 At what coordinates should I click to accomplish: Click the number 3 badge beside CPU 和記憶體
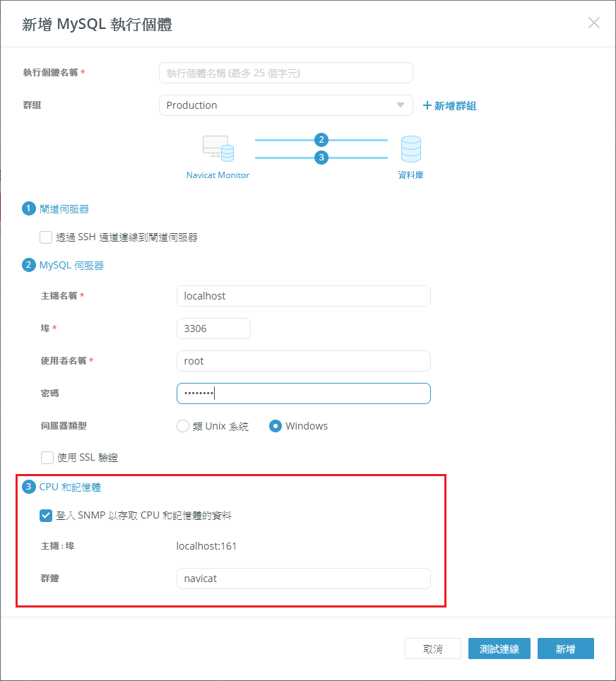point(29,487)
